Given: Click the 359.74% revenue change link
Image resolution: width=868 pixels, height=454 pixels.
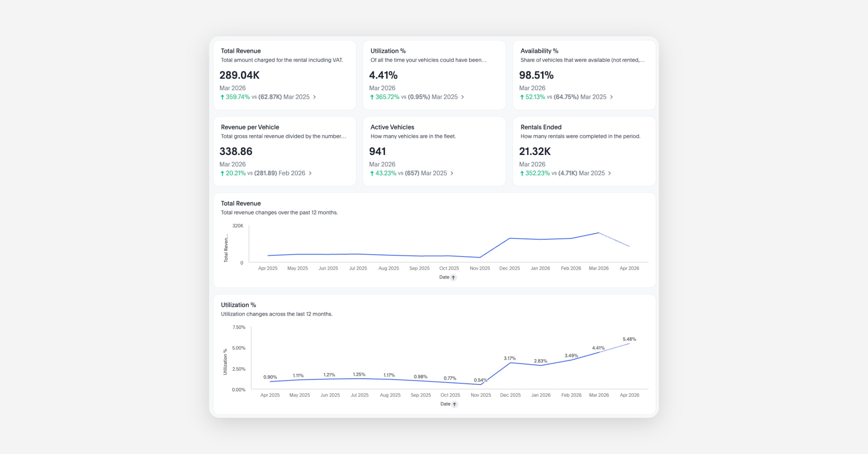Looking at the screenshot, I should [x=238, y=97].
